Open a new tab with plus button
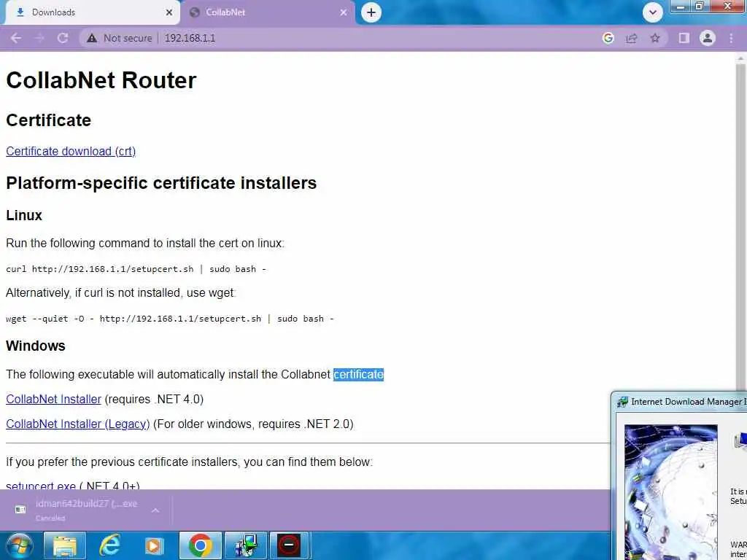747x560 pixels. [371, 12]
